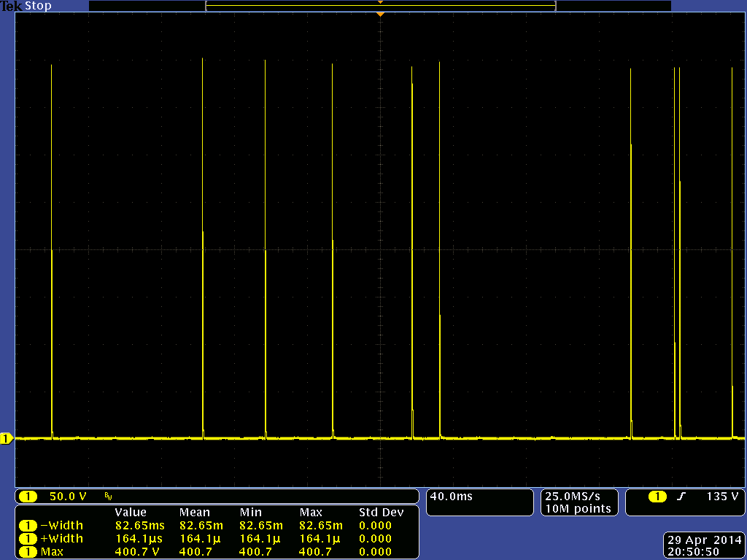This screenshot has width=747, height=560.
Task: Click the +Width Min cell 164.1µ
Action: [260, 539]
